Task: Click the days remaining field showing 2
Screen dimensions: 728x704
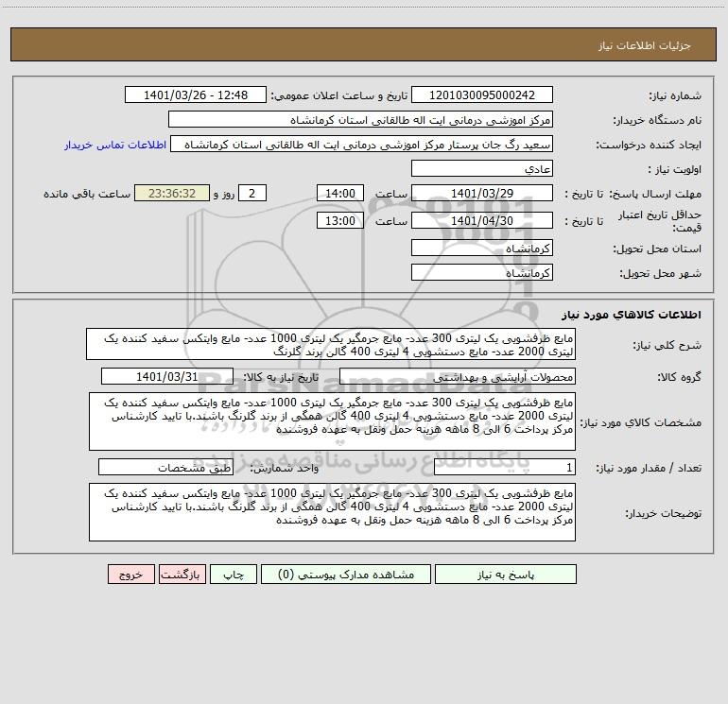Action: (252, 194)
